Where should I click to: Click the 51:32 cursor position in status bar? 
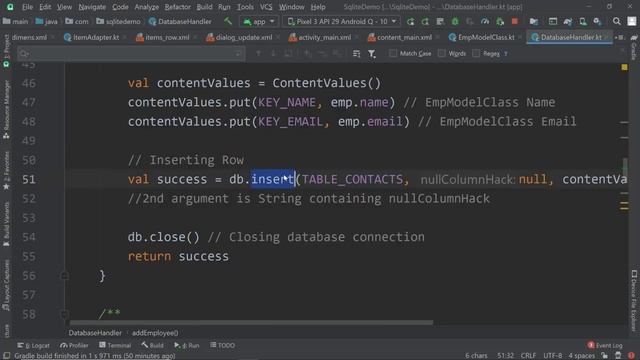pos(505,356)
